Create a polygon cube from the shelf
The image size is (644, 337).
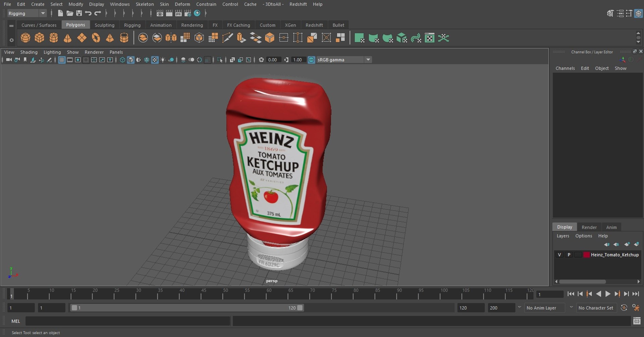[x=40, y=38]
